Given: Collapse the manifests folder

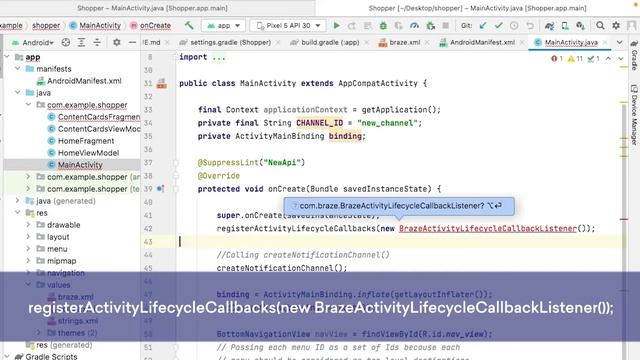Looking at the screenshot, I should click(18, 69).
